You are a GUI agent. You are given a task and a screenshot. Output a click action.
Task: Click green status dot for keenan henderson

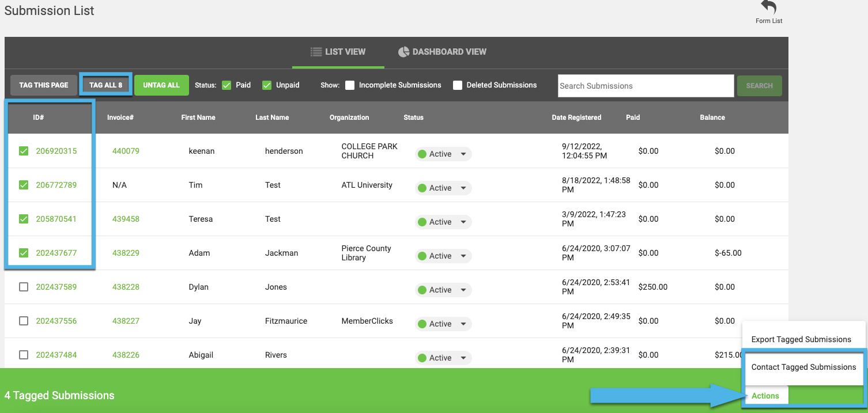pyautogui.click(x=422, y=154)
